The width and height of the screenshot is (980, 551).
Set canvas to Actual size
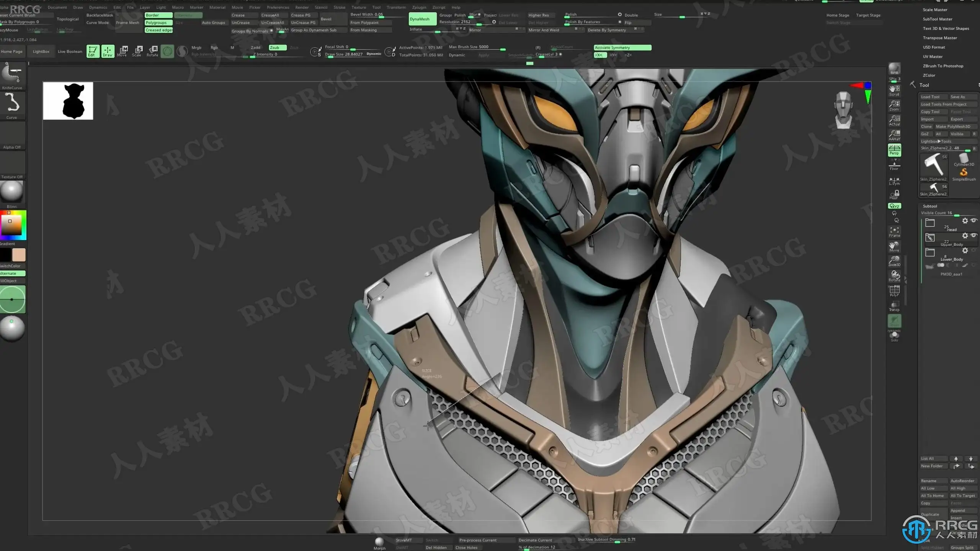point(894,120)
